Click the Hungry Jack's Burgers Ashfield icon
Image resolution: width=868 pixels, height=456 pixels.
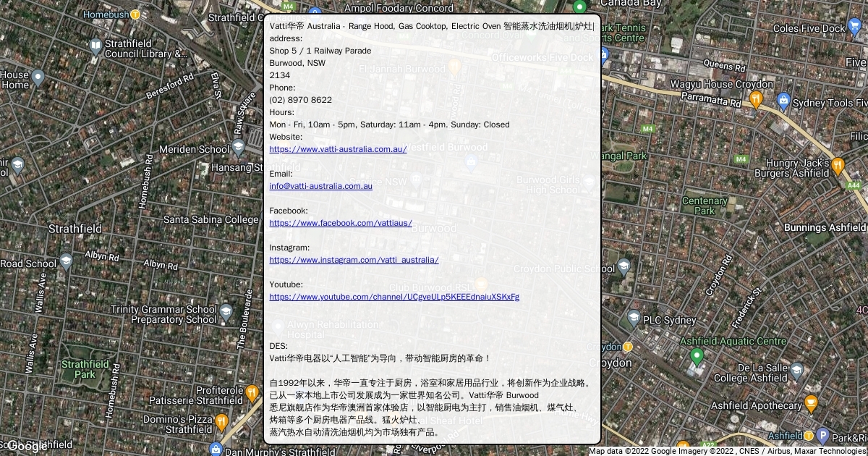pos(838,166)
